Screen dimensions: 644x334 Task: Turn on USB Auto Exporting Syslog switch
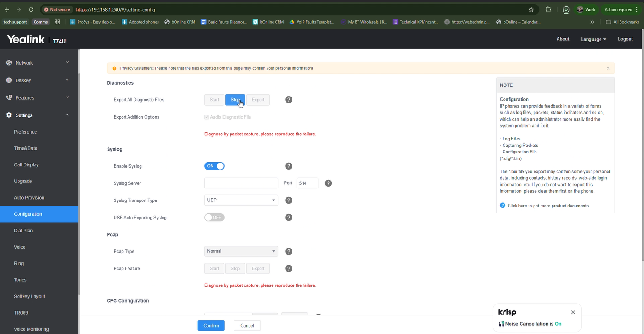pos(214,218)
